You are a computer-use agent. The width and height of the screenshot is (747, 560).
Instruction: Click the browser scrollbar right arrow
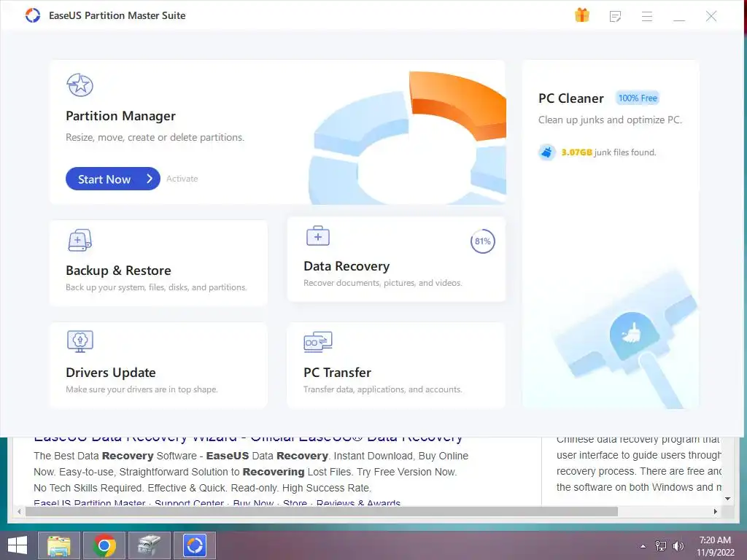pos(715,511)
